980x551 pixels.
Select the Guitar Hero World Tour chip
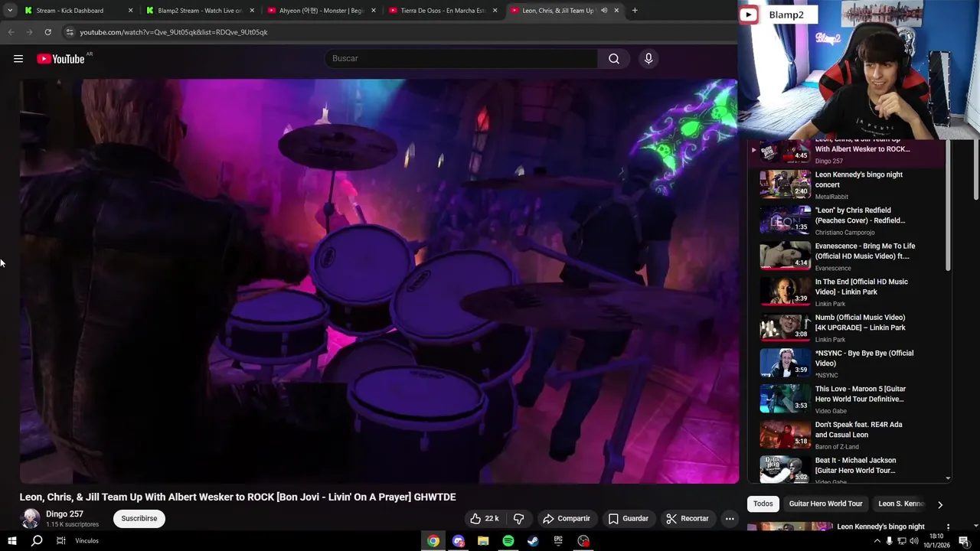click(825, 504)
